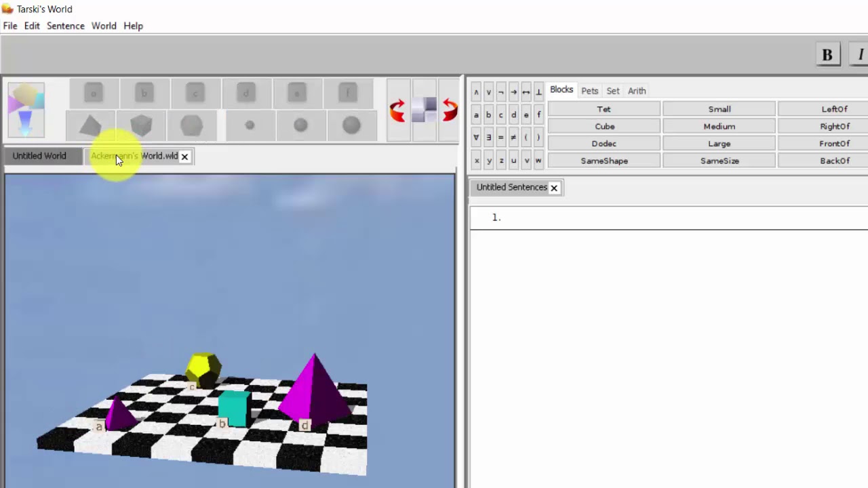The height and width of the screenshot is (488, 868).
Task: Insert the Large predicate
Action: (x=719, y=144)
